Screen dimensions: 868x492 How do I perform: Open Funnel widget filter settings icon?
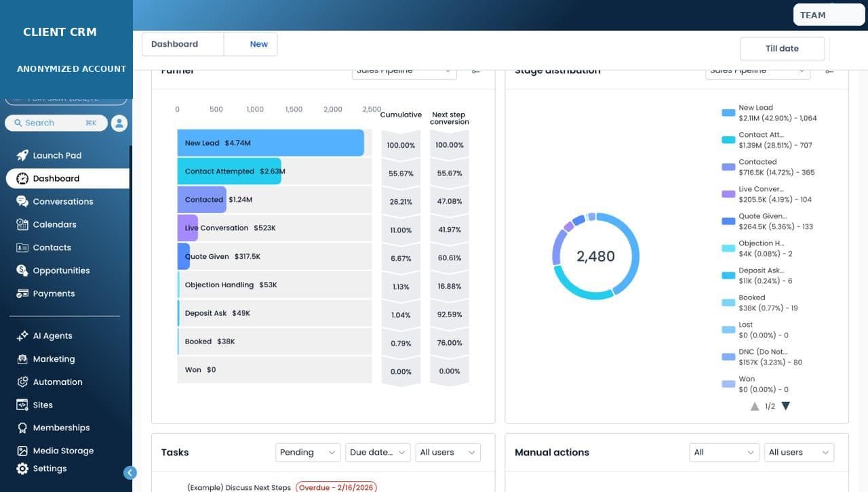coord(476,70)
